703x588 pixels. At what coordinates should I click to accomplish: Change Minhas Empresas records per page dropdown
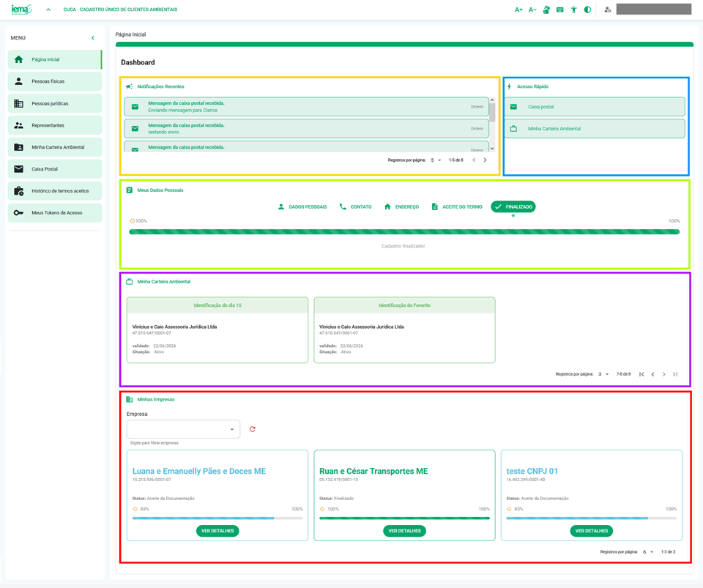click(x=648, y=552)
